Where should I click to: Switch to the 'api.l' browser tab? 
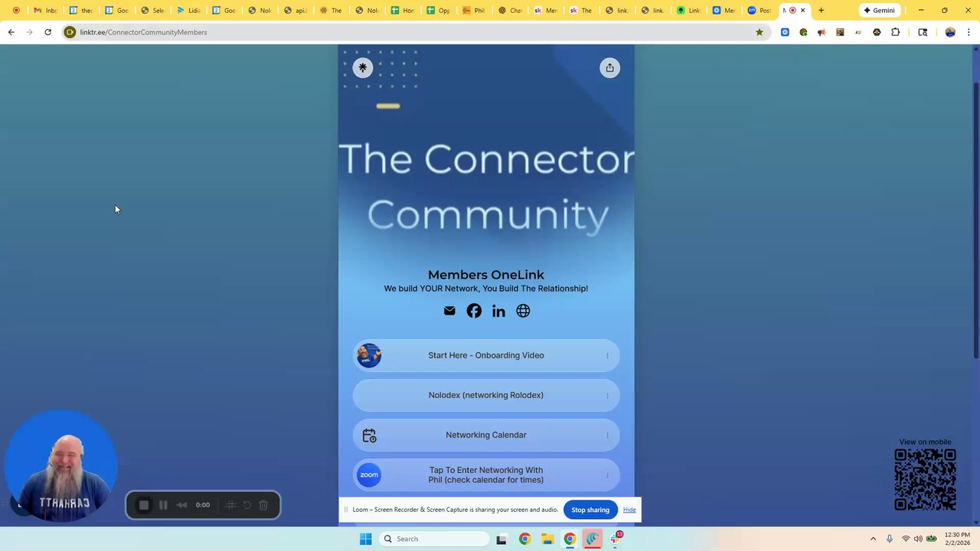[x=296, y=11]
